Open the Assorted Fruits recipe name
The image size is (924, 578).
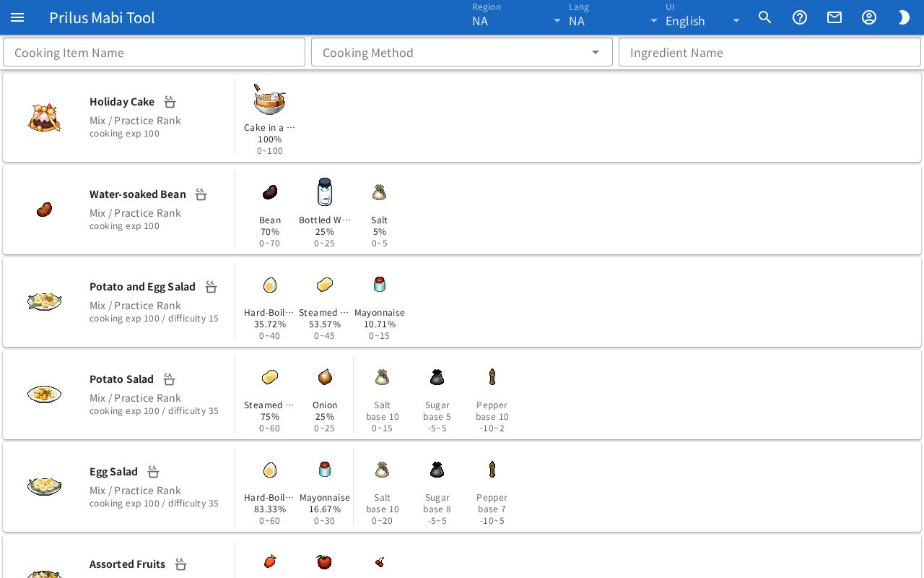(x=127, y=564)
